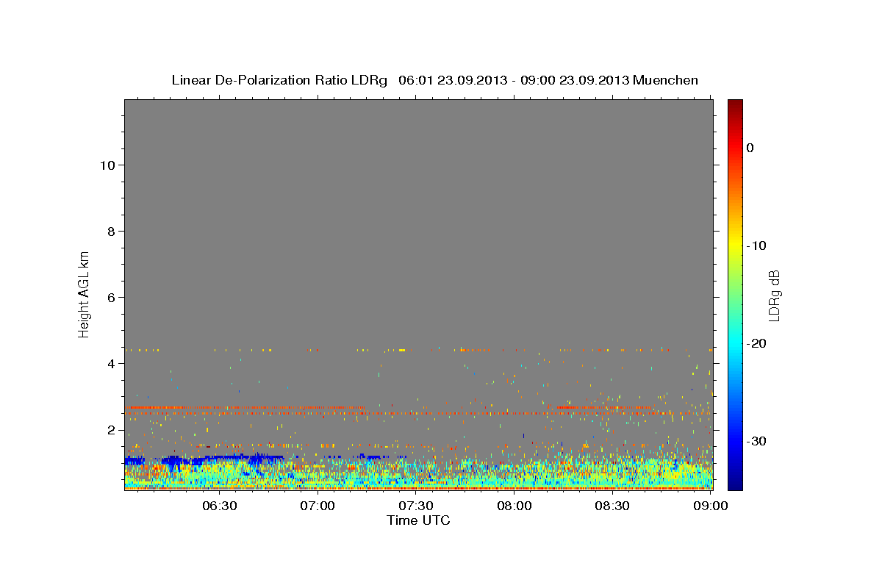Click the 08:00 time tick label
Viewport: 882px width, 588px height.
point(514,506)
